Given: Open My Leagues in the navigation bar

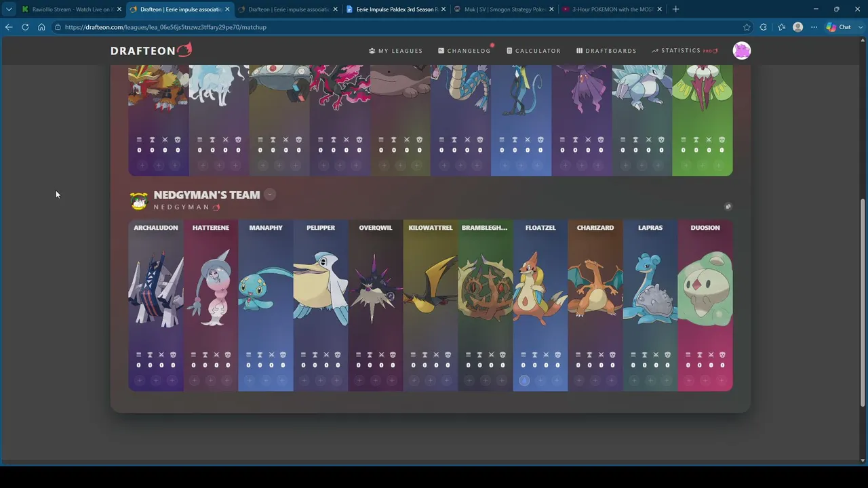Looking at the screenshot, I should [396, 51].
